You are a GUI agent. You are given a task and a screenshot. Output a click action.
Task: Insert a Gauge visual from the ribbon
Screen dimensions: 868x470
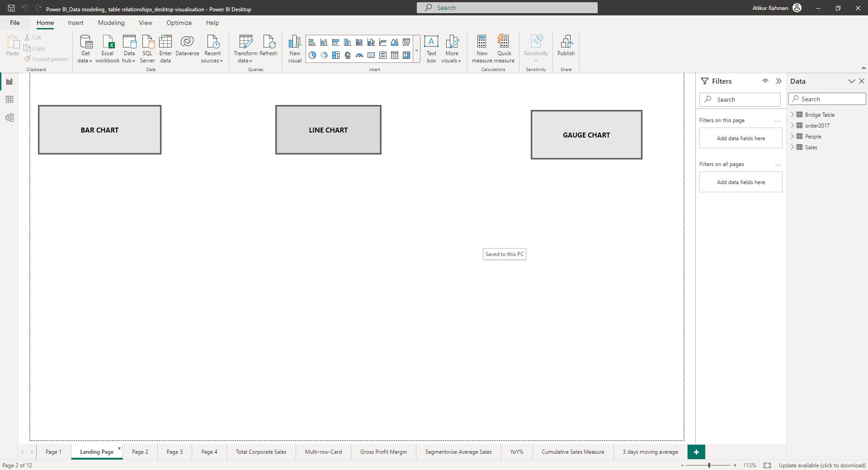(359, 55)
